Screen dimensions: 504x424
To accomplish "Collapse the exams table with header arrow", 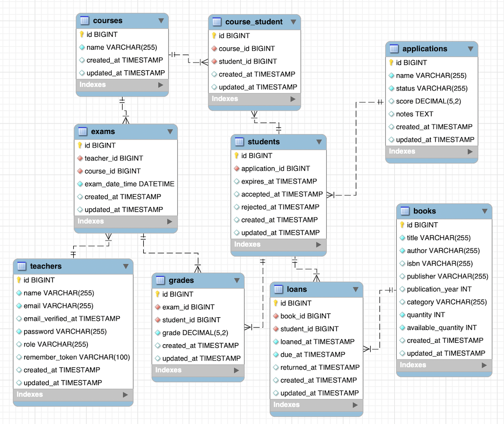I will tap(170, 132).
